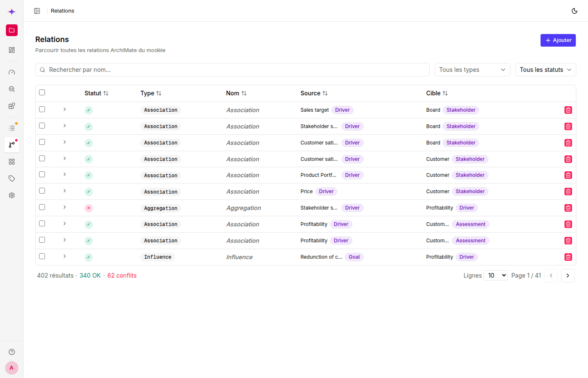Delete the Price relation row
The height and width of the screenshot is (378, 588).
[x=568, y=192]
